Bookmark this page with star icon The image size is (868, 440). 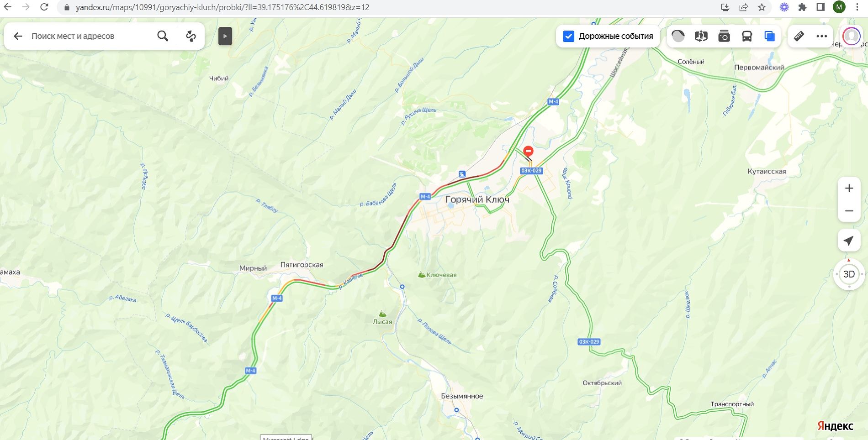(x=762, y=7)
